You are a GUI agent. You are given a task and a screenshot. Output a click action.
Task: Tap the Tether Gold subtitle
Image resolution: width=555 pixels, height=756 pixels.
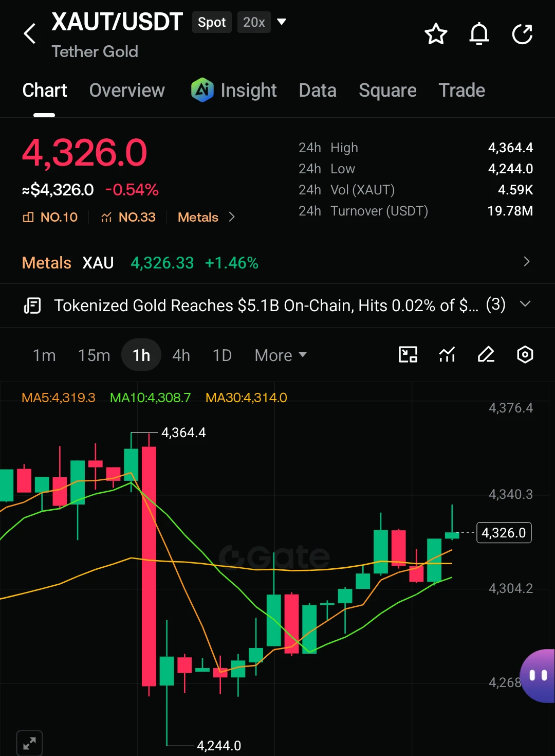[x=95, y=51]
